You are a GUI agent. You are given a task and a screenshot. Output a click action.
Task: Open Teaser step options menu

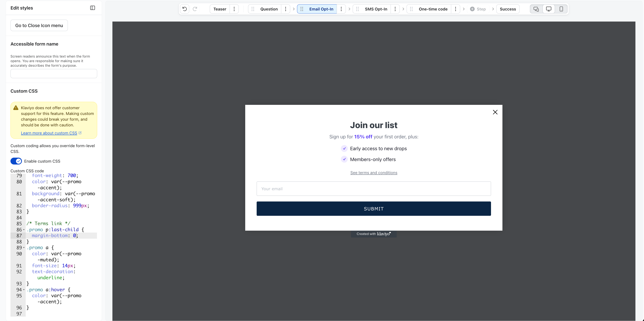pyautogui.click(x=234, y=9)
